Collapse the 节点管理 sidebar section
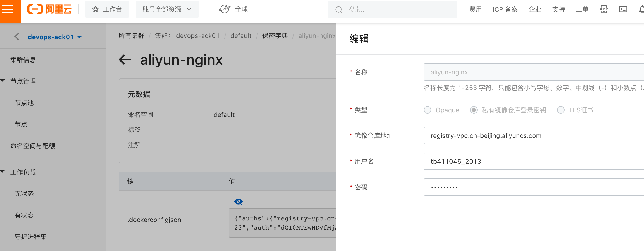The image size is (644, 251). click(x=3, y=81)
